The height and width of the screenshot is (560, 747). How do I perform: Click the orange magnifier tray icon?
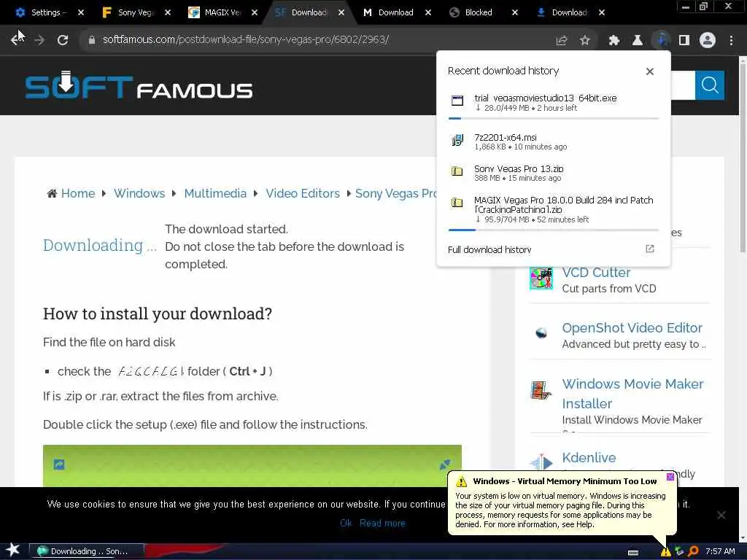click(x=694, y=551)
